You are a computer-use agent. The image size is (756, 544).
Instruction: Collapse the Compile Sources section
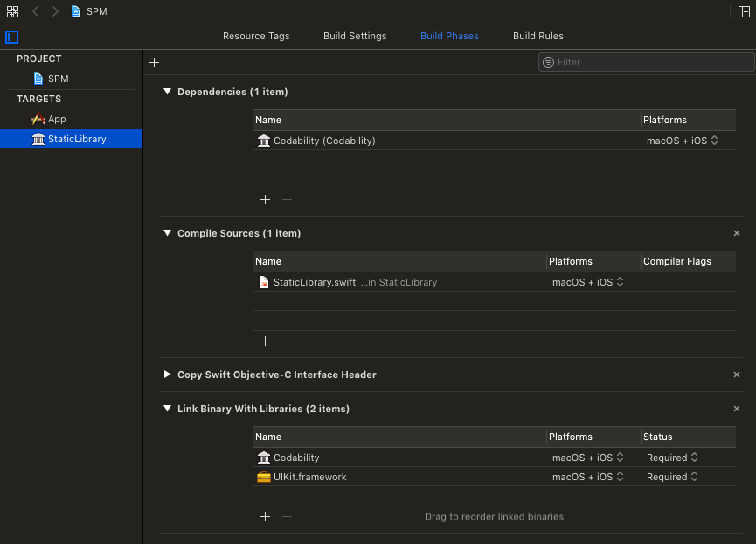pyautogui.click(x=167, y=233)
